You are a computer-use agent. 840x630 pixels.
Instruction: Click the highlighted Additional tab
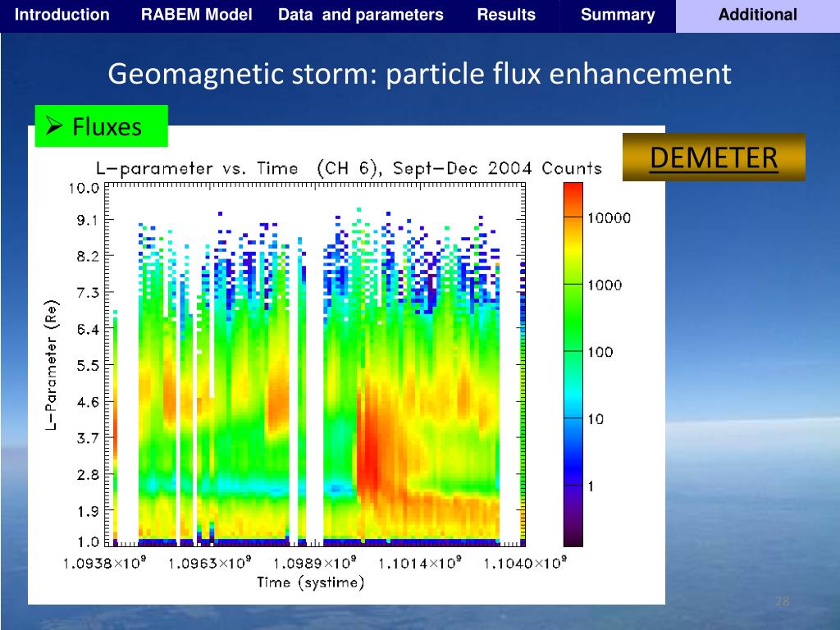[757, 15]
